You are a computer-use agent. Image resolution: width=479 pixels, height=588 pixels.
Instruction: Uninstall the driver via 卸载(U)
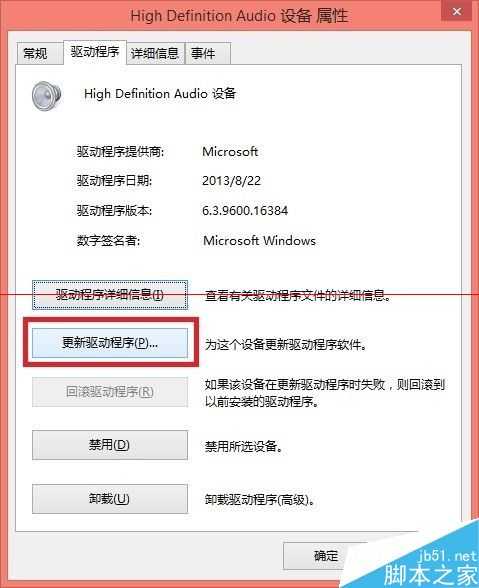point(110,499)
